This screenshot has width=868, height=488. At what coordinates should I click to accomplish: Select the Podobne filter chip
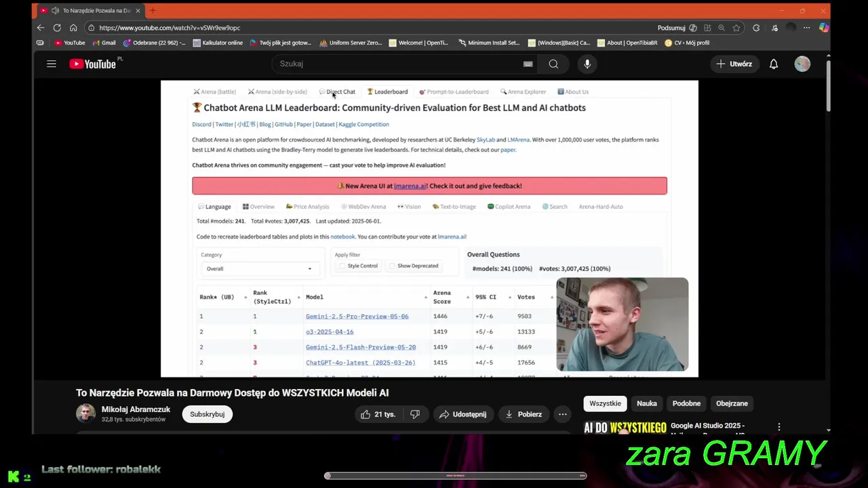(x=686, y=403)
